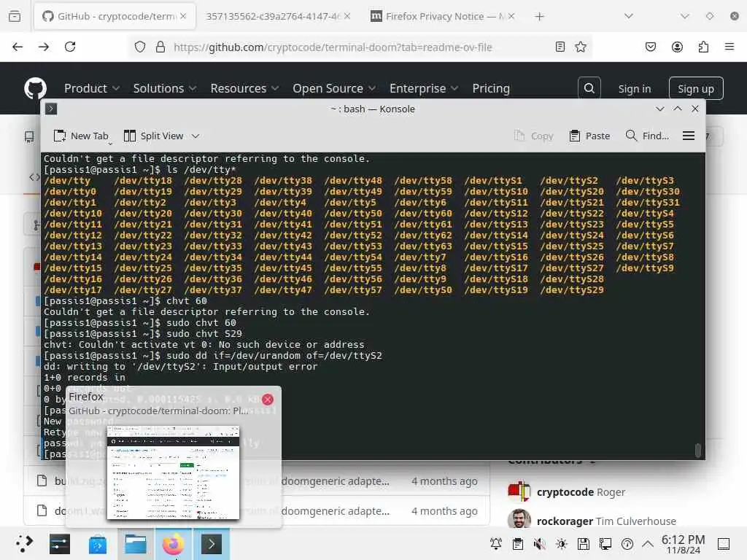This screenshot has width=747, height=560.
Task: Open Konsole hamburger menu
Action: point(689,136)
